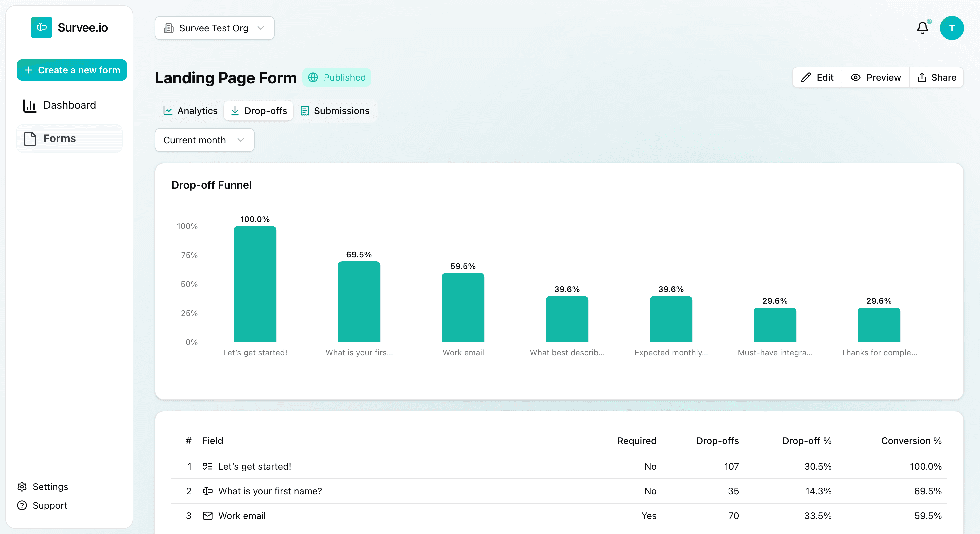Select the Drop-offs tab
This screenshot has height=534, width=980.
click(x=259, y=111)
